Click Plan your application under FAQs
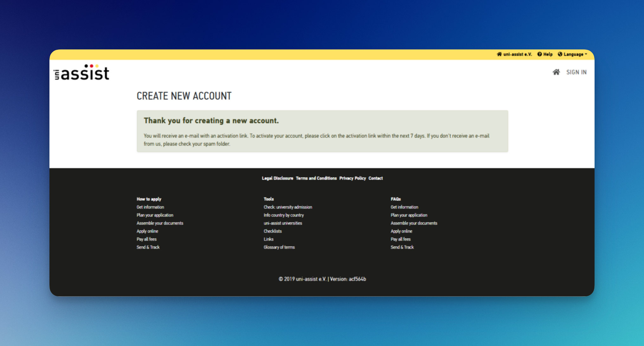This screenshot has width=644, height=346. click(x=409, y=215)
